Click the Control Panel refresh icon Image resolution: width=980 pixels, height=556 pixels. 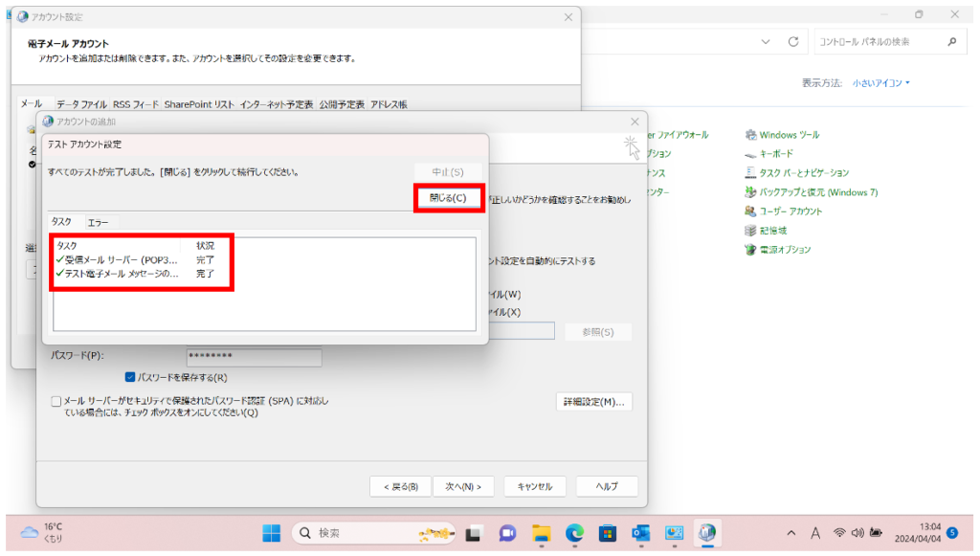click(x=792, y=42)
